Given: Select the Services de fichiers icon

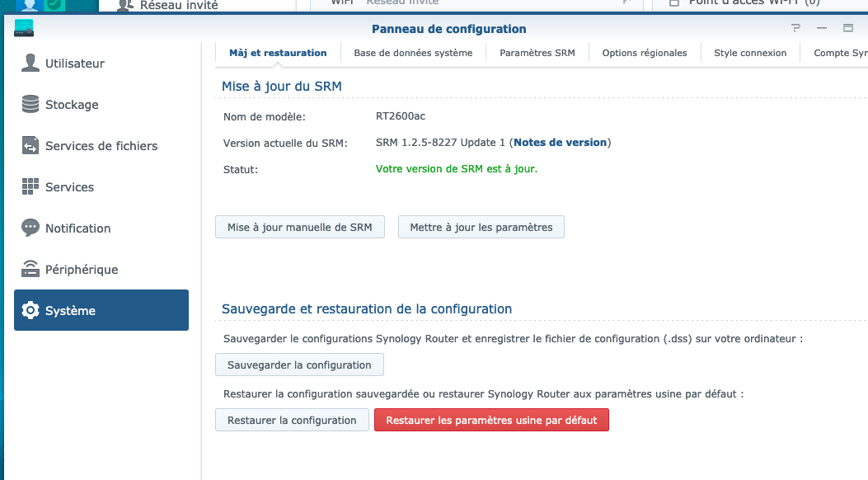Looking at the screenshot, I should pyautogui.click(x=30, y=146).
